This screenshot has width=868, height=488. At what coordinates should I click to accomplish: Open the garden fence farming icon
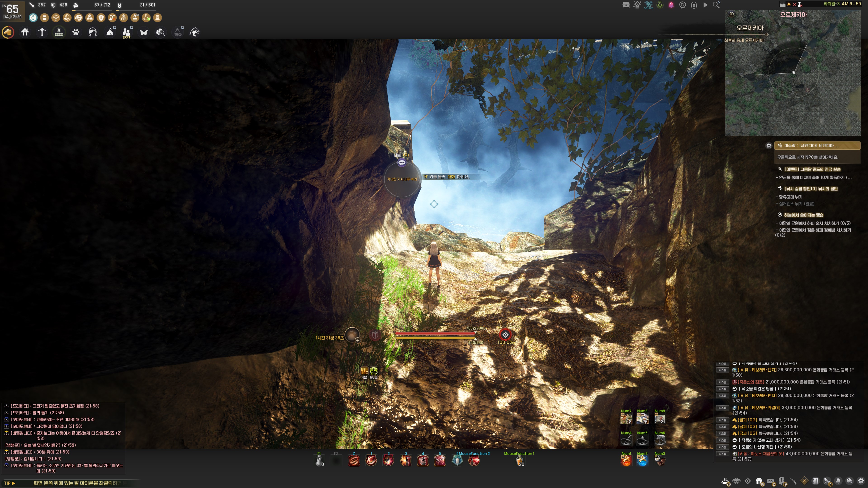[59, 32]
